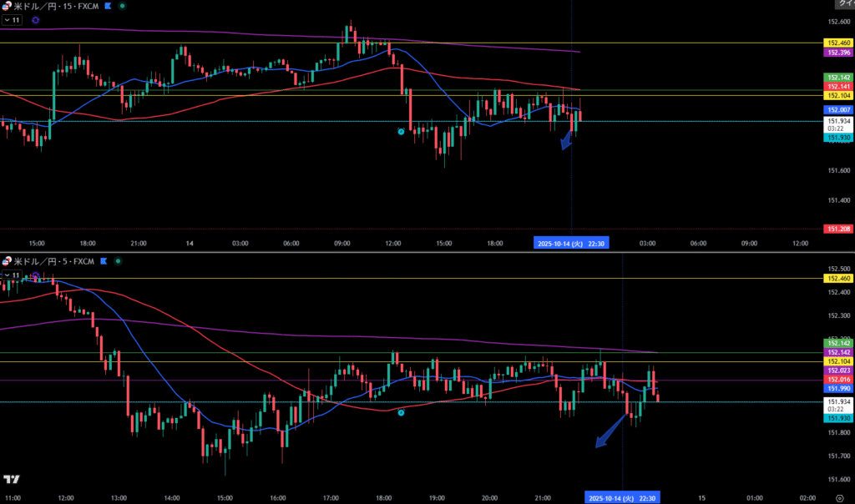Expand the indicator legend on the 15-minute chart
The width and height of the screenshot is (855, 504).
coord(12,19)
